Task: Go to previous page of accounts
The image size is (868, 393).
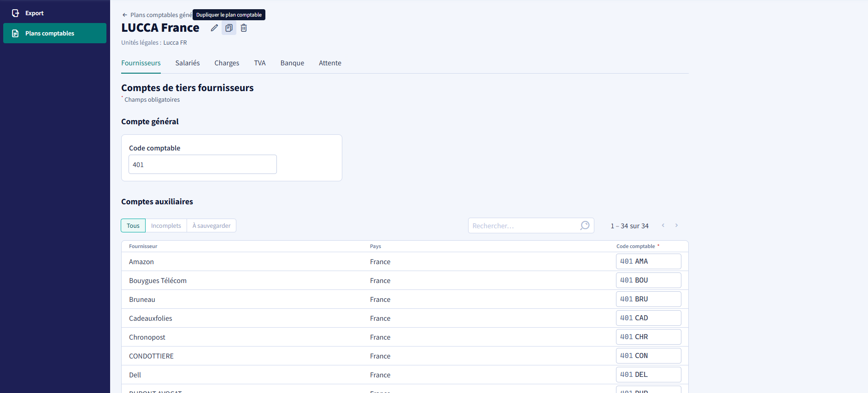Action: click(x=663, y=225)
